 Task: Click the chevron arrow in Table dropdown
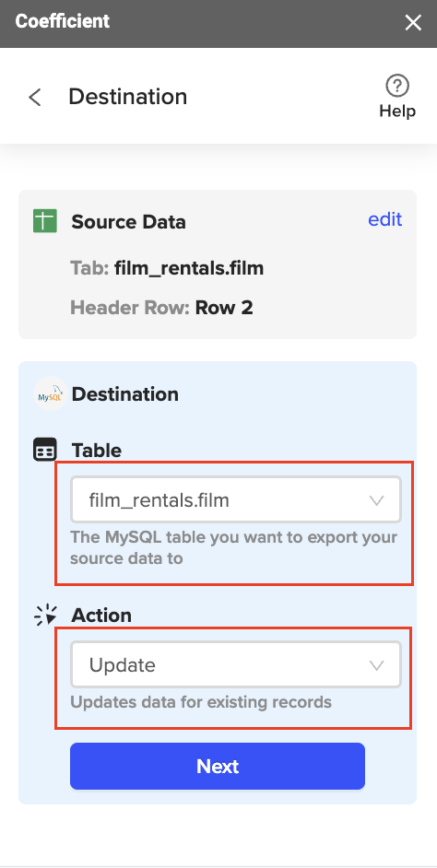click(x=377, y=500)
